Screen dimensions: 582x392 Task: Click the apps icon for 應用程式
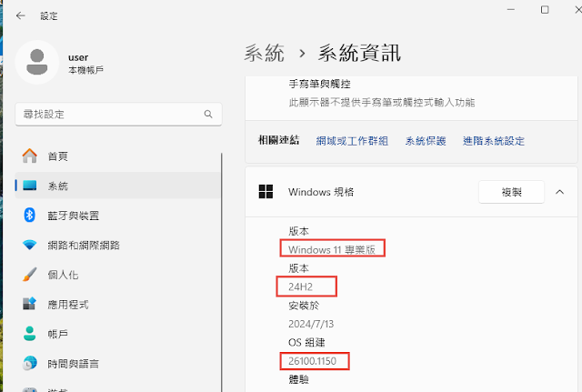29,304
